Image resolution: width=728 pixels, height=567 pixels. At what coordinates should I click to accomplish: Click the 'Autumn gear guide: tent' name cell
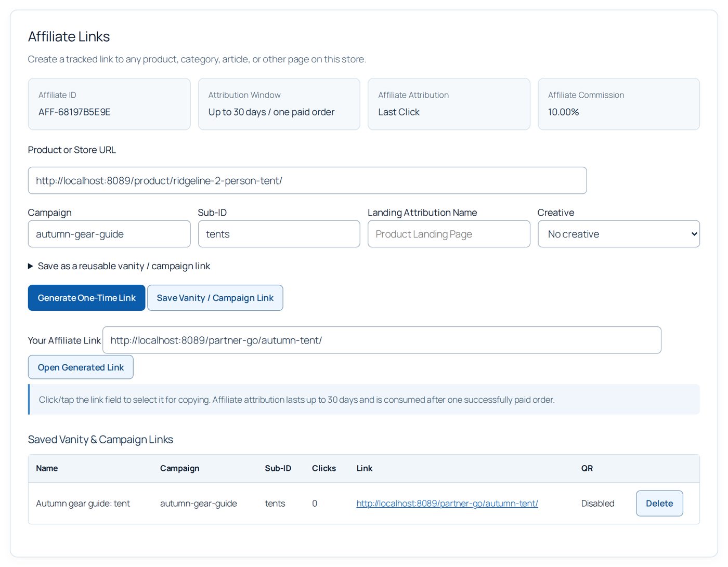(x=83, y=503)
